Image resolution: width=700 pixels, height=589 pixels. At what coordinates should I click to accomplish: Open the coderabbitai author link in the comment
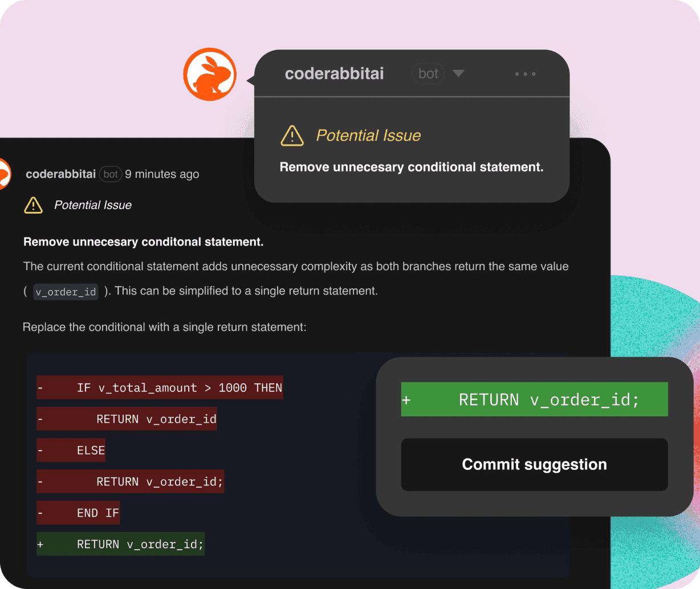(60, 174)
